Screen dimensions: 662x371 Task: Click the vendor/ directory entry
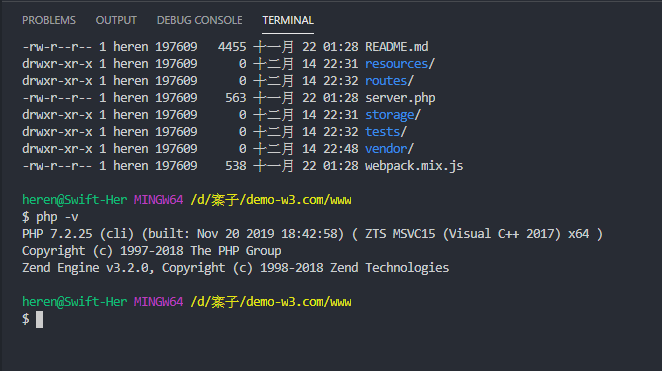389,149
